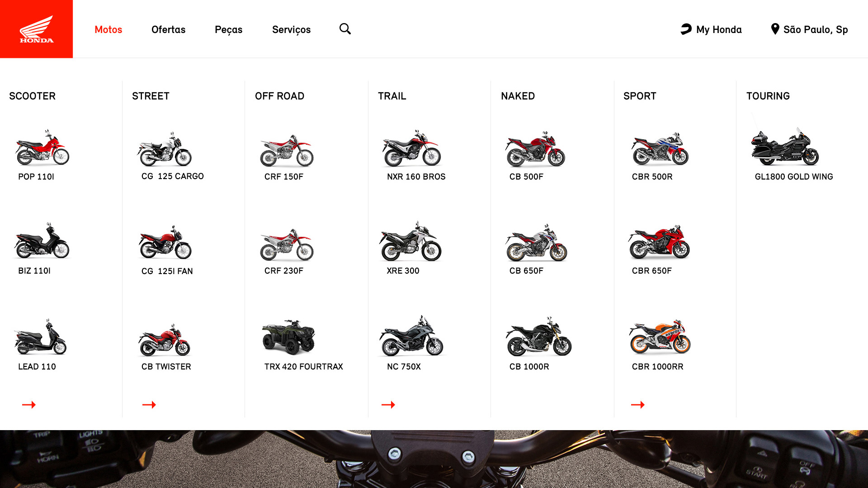Select the BIZ 110I motorcycle image
Image resolution: width=868 pixels, height=488 pixels.
[42, 240]
